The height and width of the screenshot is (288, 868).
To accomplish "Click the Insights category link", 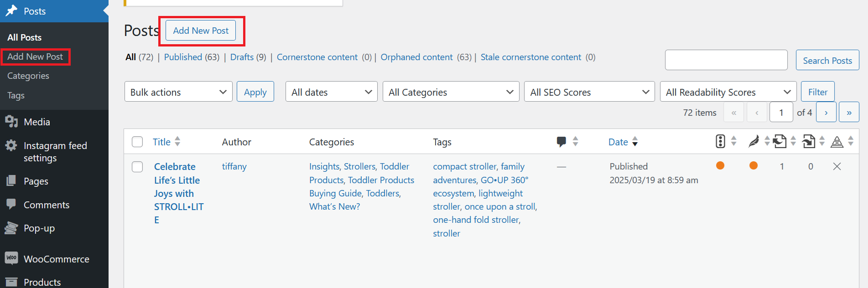I will point(324,166).
